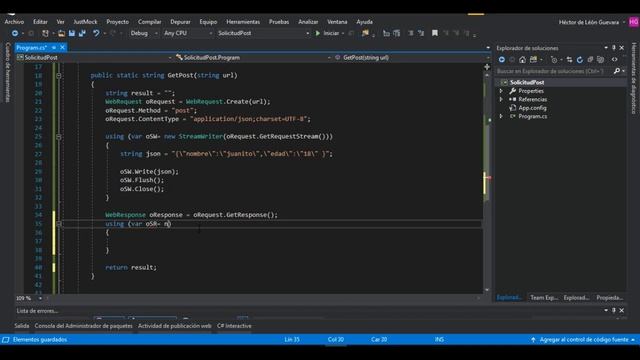Select the SolicitudPost project node

tap(527, 82)
